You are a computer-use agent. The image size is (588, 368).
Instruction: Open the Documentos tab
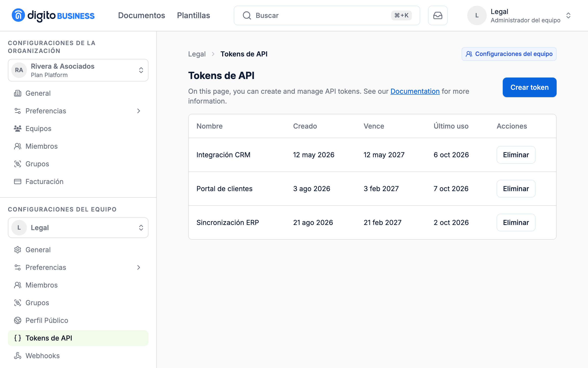142,15
